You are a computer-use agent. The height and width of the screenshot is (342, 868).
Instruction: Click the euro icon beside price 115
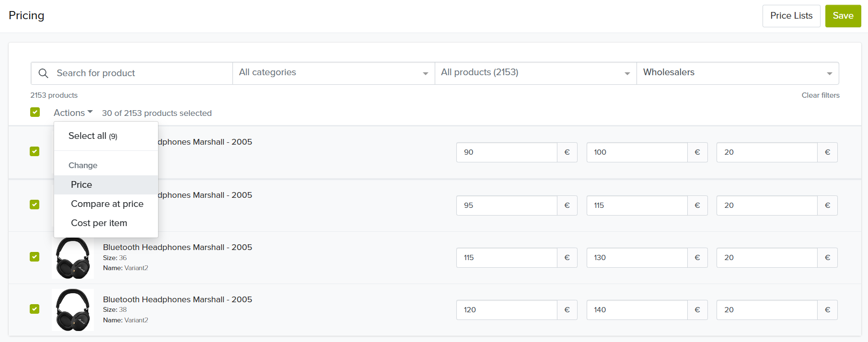pyautogui.click(x=567, y=258)
